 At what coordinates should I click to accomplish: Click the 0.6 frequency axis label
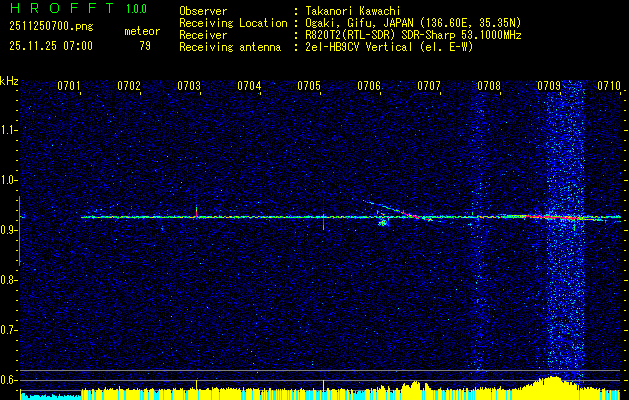tap(8, 380)
